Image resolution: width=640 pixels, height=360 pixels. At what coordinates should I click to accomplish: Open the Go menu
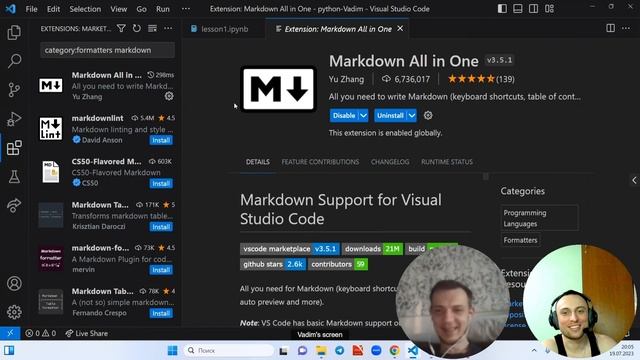[142, 9]
